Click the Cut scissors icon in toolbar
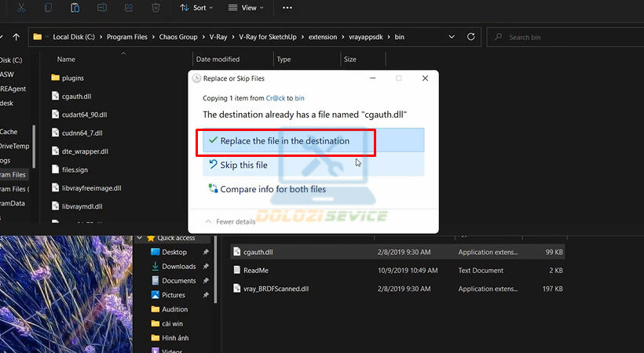Viewport: 644px width, 353px height. tap(21, 8)
